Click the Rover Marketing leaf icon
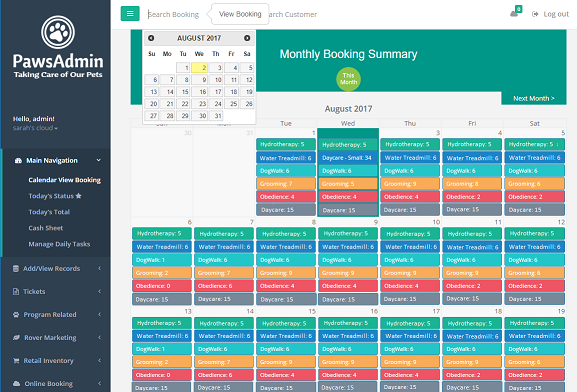Image resolution: width=577 pixels, height=392 pixels. (16, 338)
